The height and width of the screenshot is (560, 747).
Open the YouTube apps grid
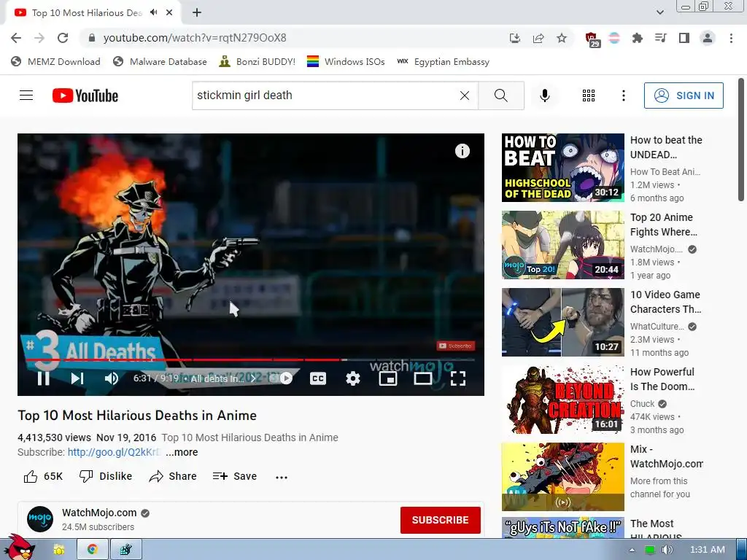589,96
